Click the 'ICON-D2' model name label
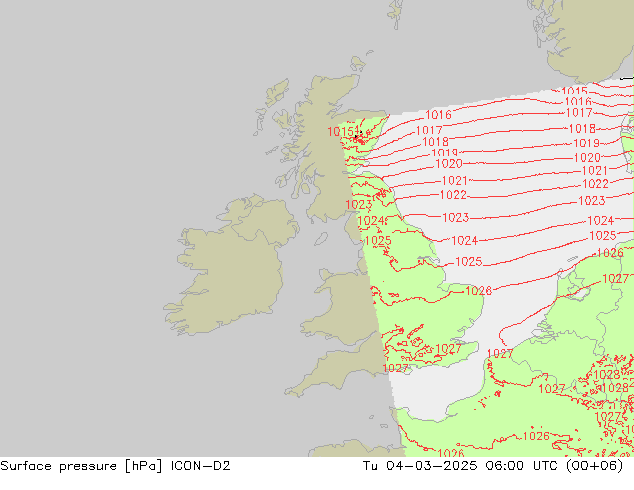This screenshot has height=490, width=634. (201, 466)
